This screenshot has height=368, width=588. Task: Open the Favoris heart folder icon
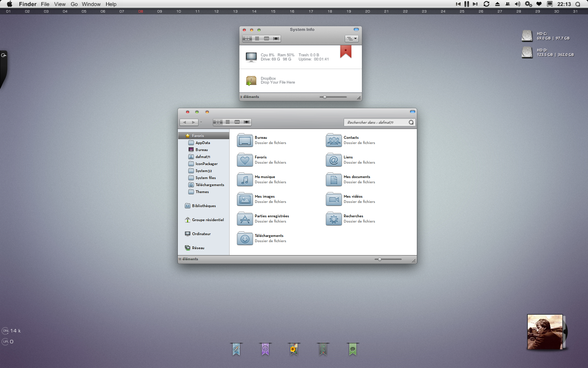[245, 160]
